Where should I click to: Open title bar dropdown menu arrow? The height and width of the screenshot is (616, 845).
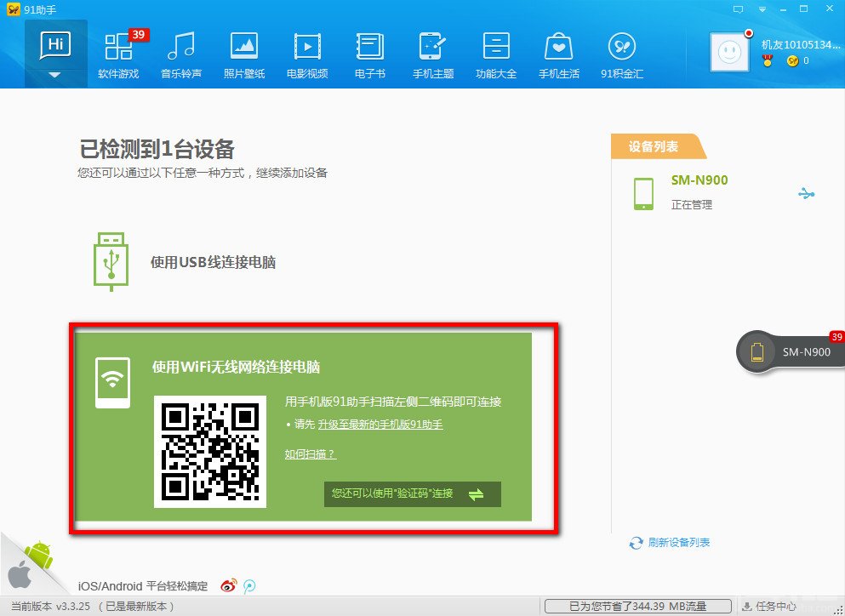[762, 9]
